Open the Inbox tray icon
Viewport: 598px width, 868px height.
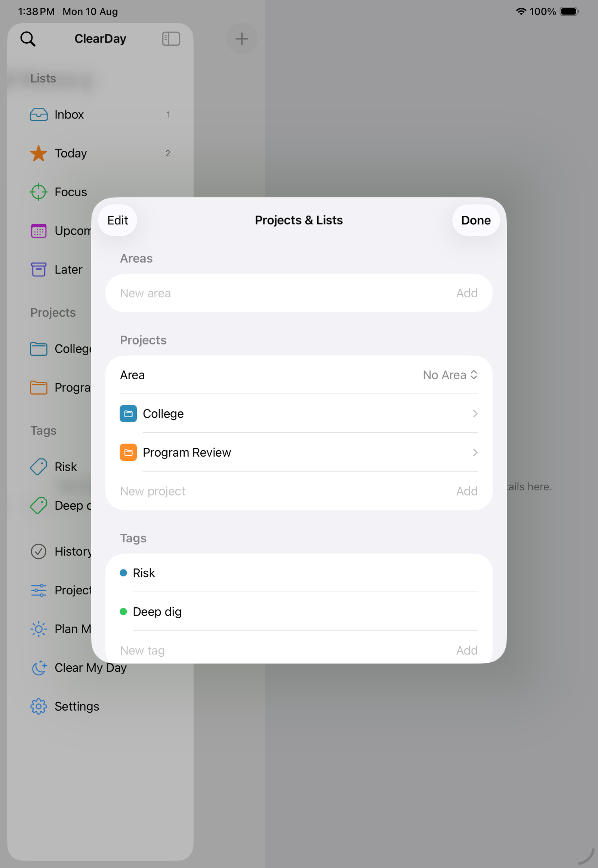[38, 114]
